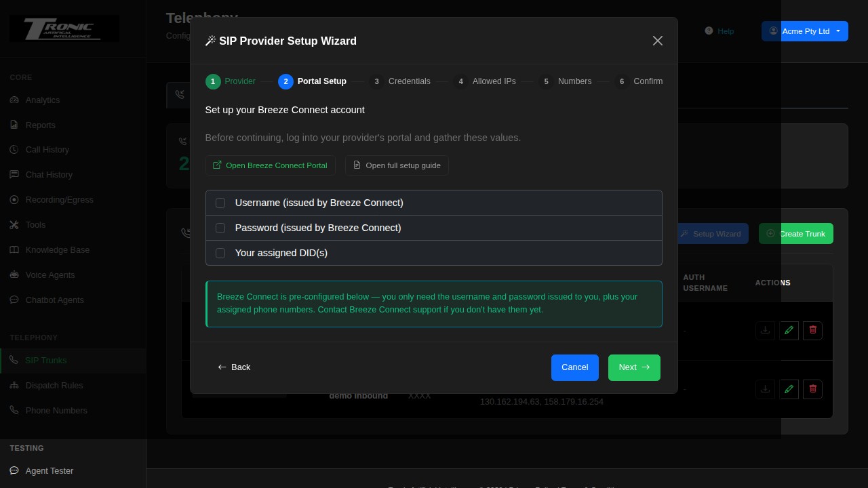The width and height of the screenshot is (868, 488).
Task: Go Back in the wizard
Action: point(234,367)
